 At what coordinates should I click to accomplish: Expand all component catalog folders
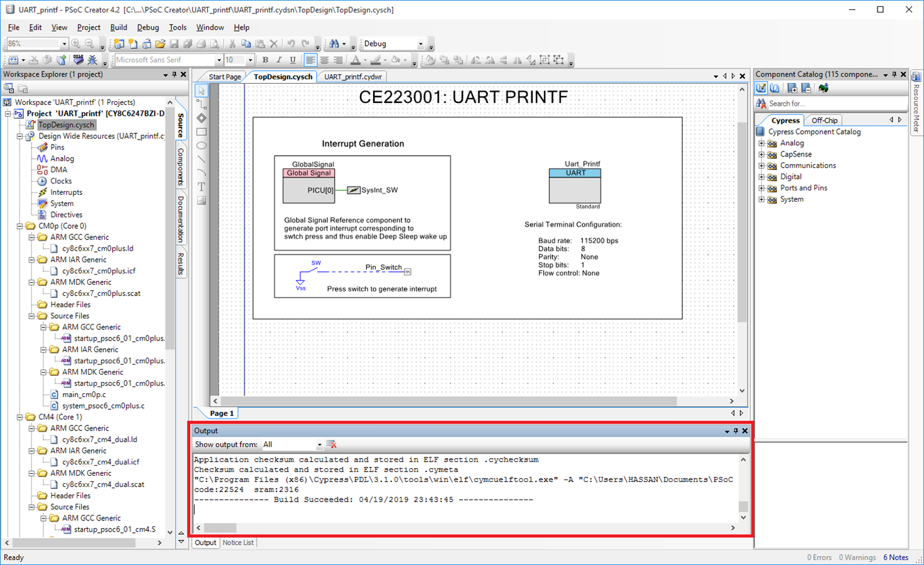[792, 89]
